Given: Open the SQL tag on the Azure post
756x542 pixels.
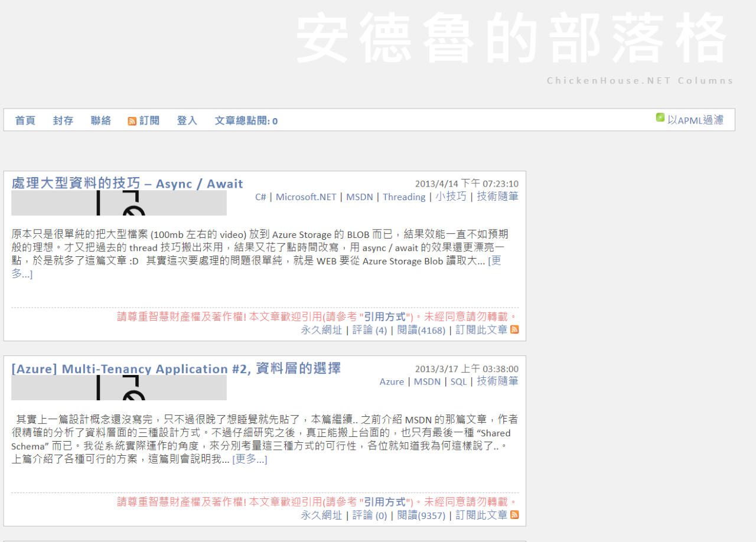Looking at the screenshot, I should click(458, 382).
